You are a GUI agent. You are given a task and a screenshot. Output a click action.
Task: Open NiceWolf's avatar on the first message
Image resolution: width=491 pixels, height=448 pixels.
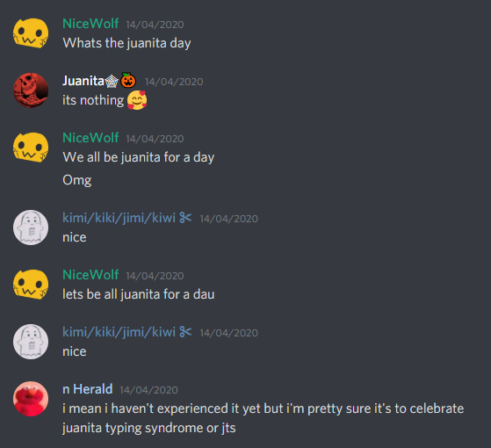[31, 33]
